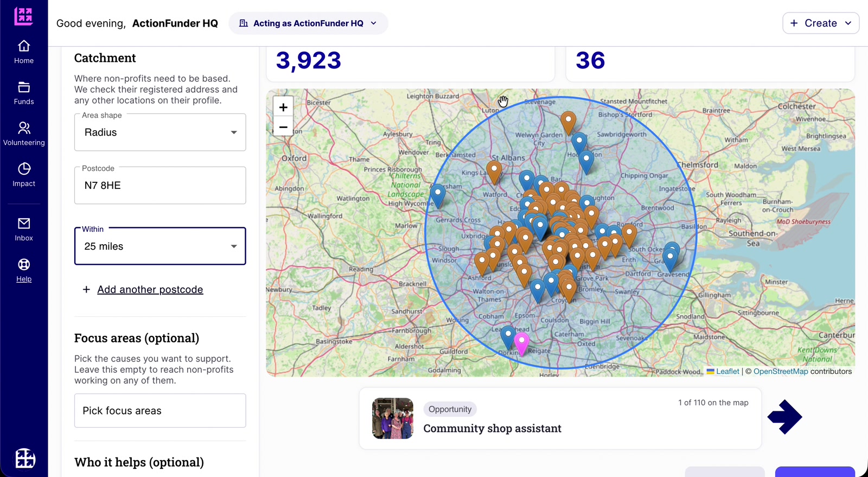
Task: Click the pink map pin near Reigate
Action: point(521,344)
